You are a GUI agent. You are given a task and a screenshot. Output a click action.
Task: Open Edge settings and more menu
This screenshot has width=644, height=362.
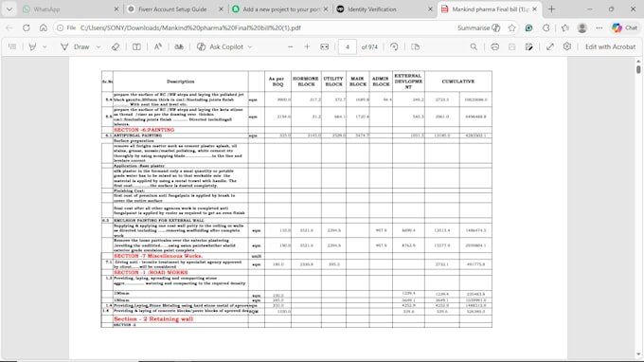pos(599,27)
